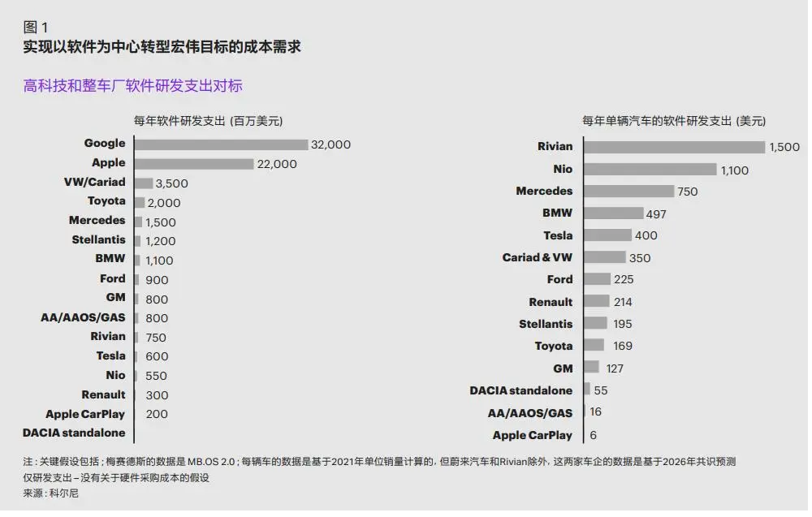
Task: Click the value 497 beside BMW
Action: click(x=656, y=215)
